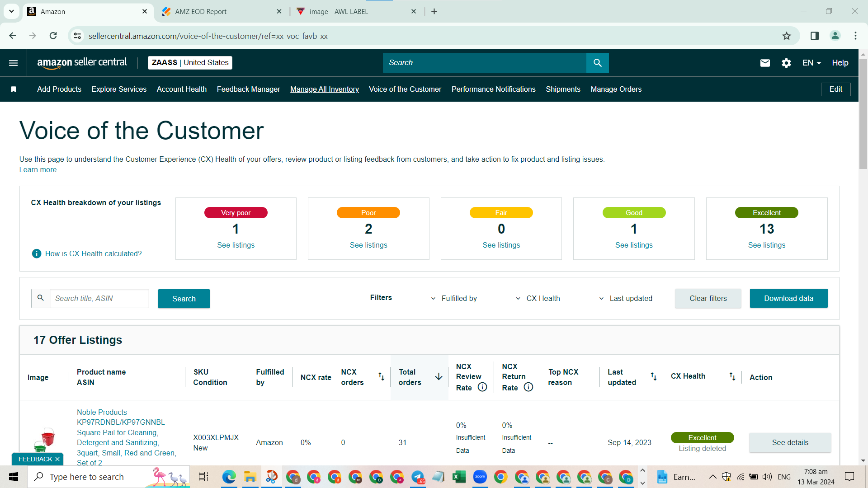Screen dimensions: 868x488
Task: Open Manage All Inventory
Action: [x=325, y=89]
